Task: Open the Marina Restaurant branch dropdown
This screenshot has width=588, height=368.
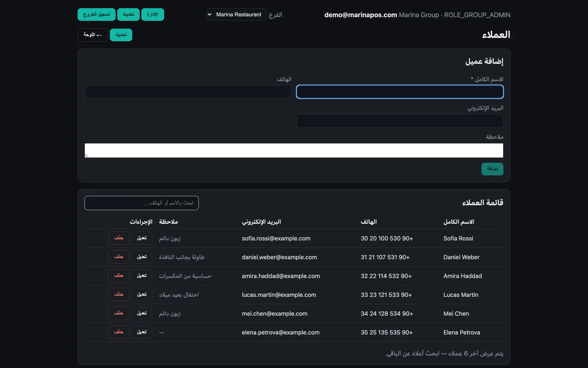Action: pyautogui.click(x=236, y=15)
